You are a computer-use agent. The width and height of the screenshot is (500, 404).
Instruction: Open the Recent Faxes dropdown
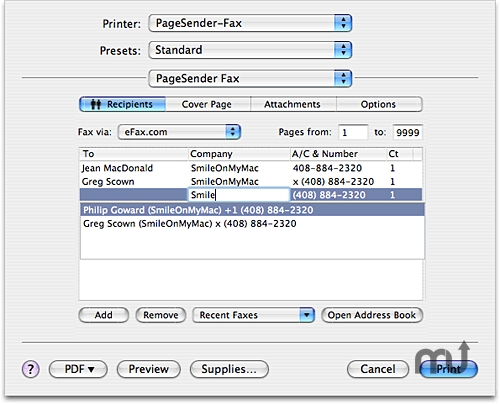[253, 315]
